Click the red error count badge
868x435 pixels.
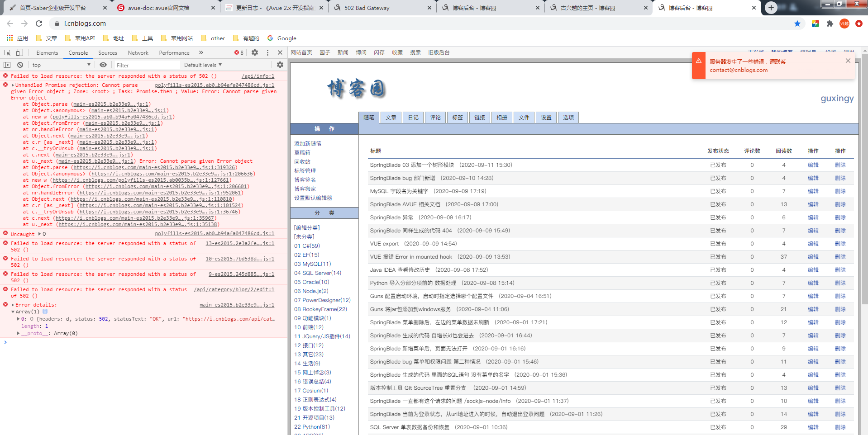[239, 52]
